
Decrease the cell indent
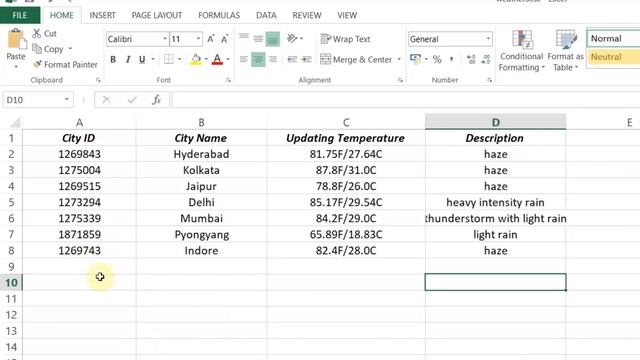(292, 60)
